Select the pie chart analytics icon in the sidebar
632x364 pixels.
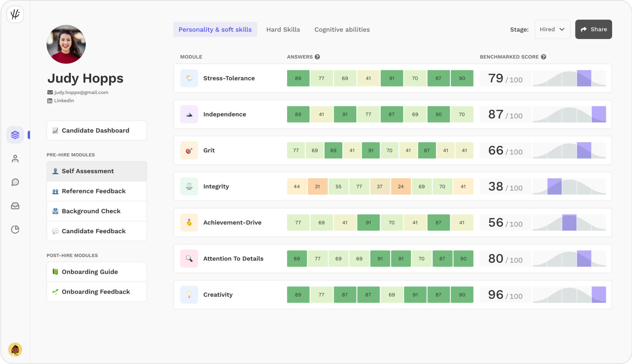pos(15,230)
